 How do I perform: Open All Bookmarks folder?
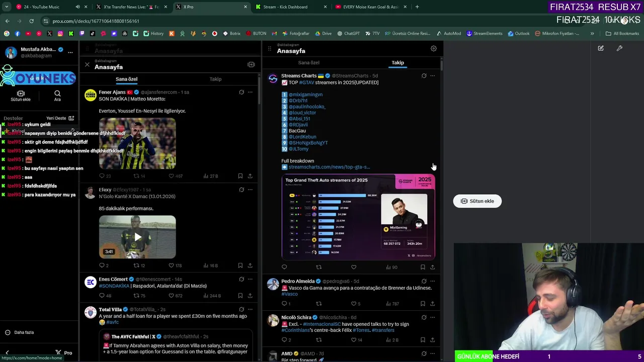click(x=622, y=34)
